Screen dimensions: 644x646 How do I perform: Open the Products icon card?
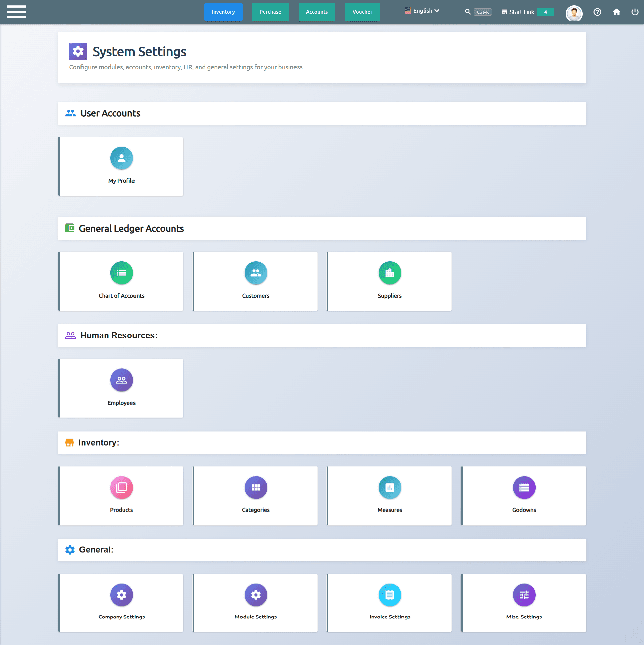click(121, 487)
